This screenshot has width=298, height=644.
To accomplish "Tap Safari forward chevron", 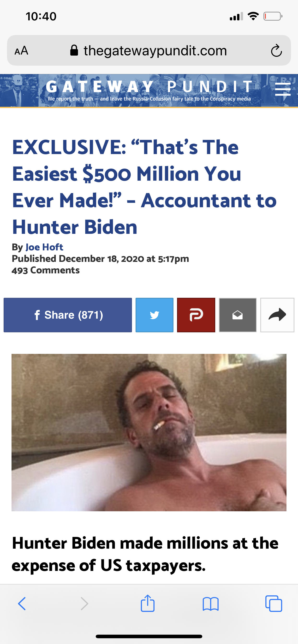I will pos(84,604).
